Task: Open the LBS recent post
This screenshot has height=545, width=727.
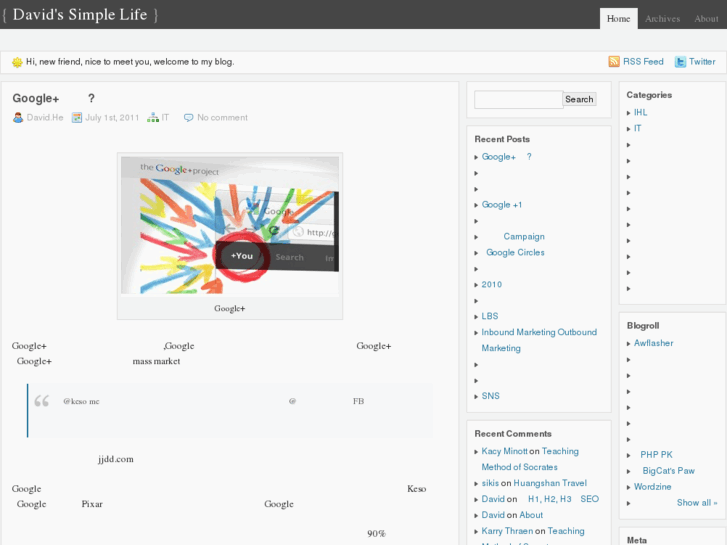Action: 490,316
